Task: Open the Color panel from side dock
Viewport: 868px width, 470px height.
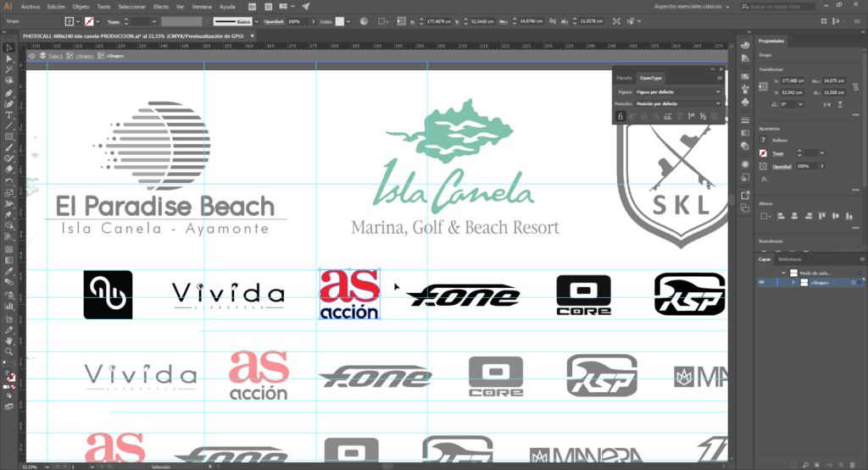Action: click(745, 45)
